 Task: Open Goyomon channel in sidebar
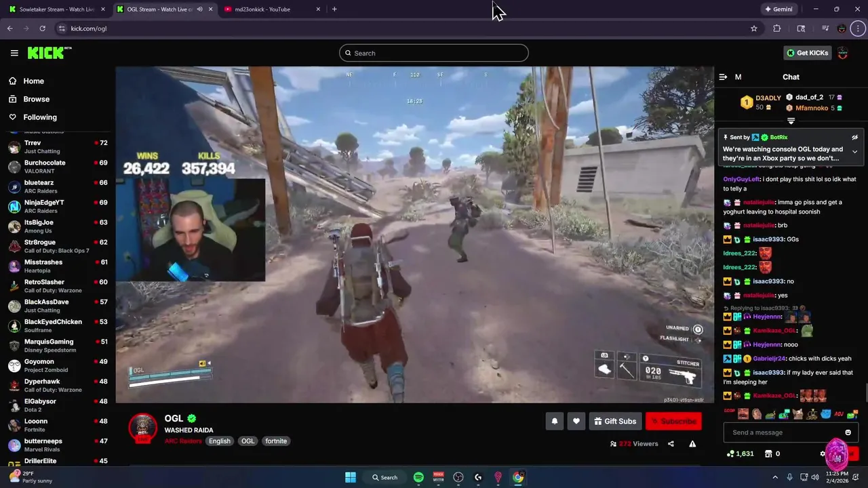[58, 365]
